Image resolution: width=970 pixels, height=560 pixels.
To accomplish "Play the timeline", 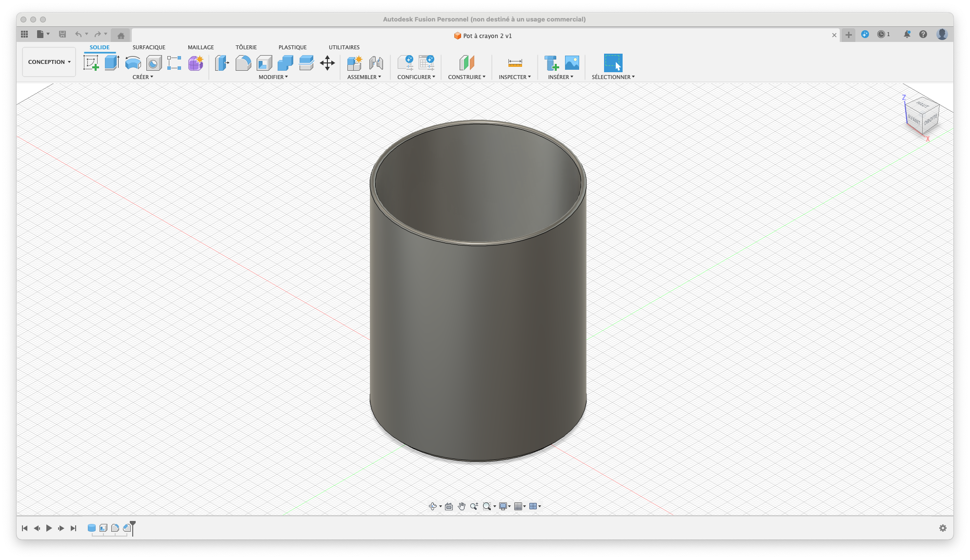I will pyautogui.click(x=49, y=528).
